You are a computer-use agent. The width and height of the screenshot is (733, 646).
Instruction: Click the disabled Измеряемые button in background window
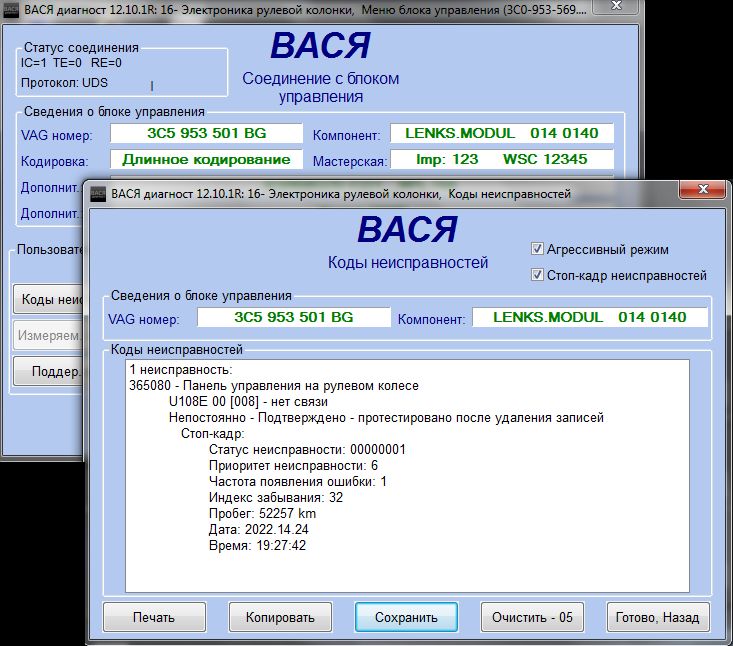tap(48, 335)
